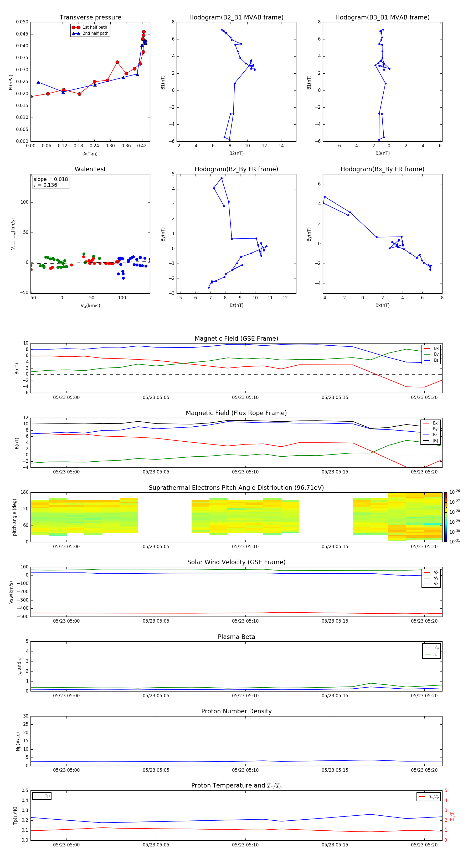Click the dashed fit line in WalenTest plot
Screen dimensions: 473x868
click(90, 263)
